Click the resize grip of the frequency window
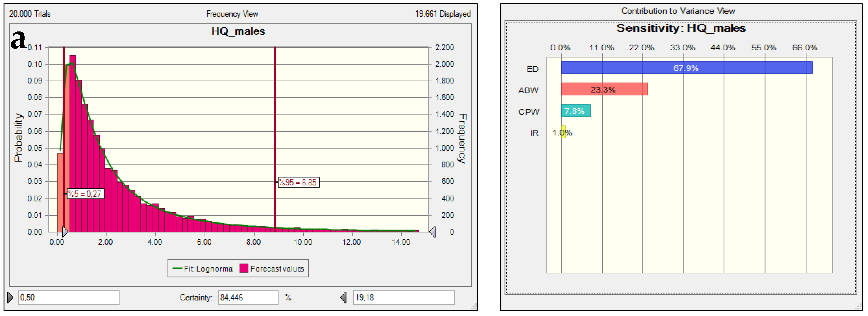The height and width of the screenshot is (316, 868). (474, 306)
